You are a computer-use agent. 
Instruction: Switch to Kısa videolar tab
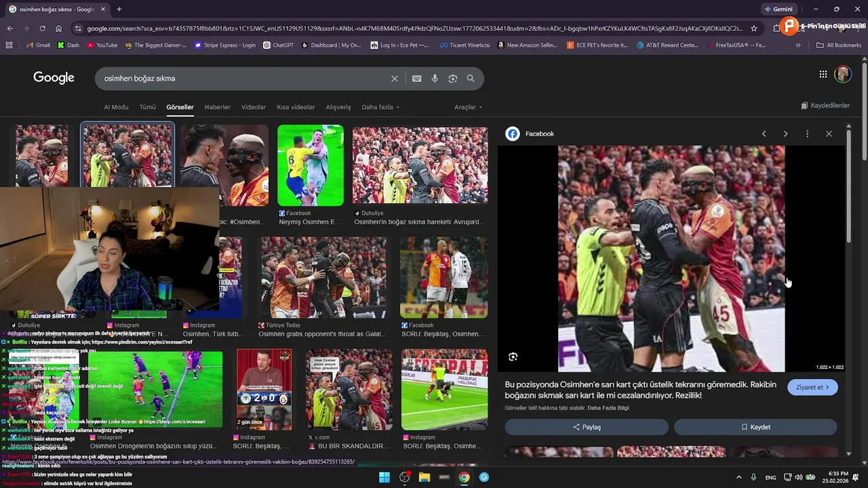click(x=296, y=107)
